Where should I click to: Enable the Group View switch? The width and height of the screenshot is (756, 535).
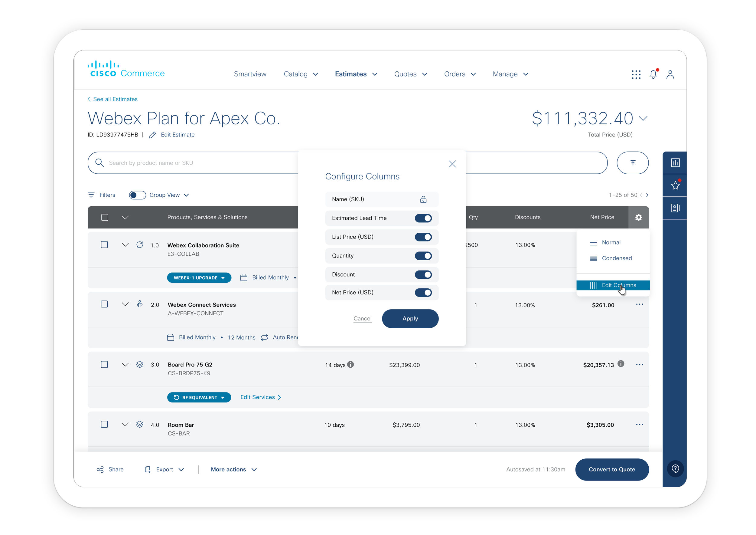click(137, 195)
